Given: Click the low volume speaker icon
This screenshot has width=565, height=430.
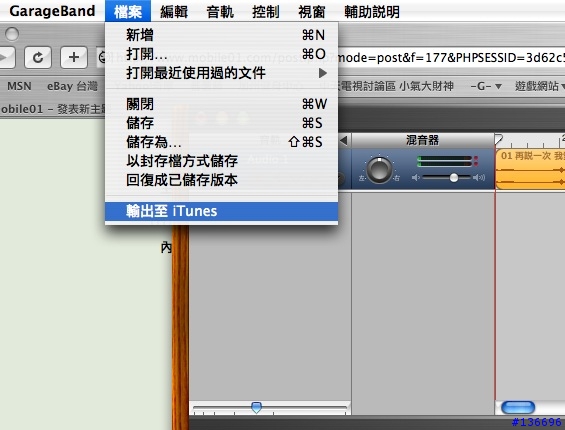Looking at the screenshot, I should pyautogui.click(x=416, y=177).
